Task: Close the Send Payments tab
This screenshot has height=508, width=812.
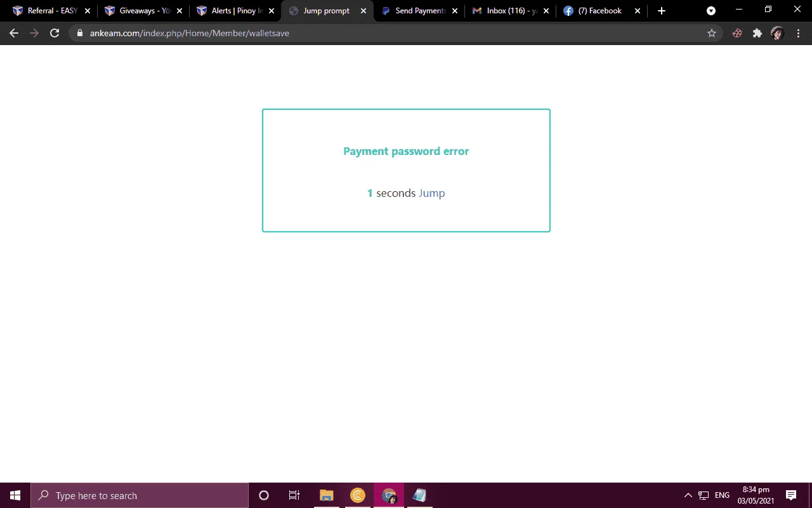Action: 455,11
